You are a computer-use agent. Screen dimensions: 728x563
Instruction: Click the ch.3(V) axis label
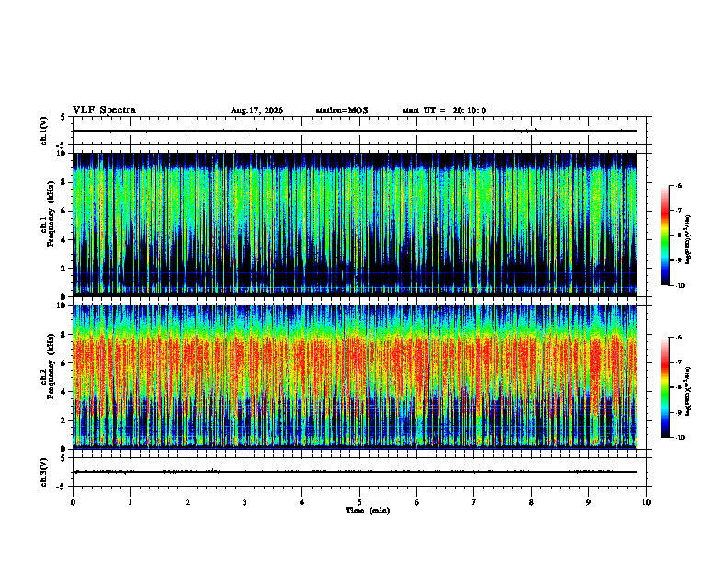click(x=43, y=472)
